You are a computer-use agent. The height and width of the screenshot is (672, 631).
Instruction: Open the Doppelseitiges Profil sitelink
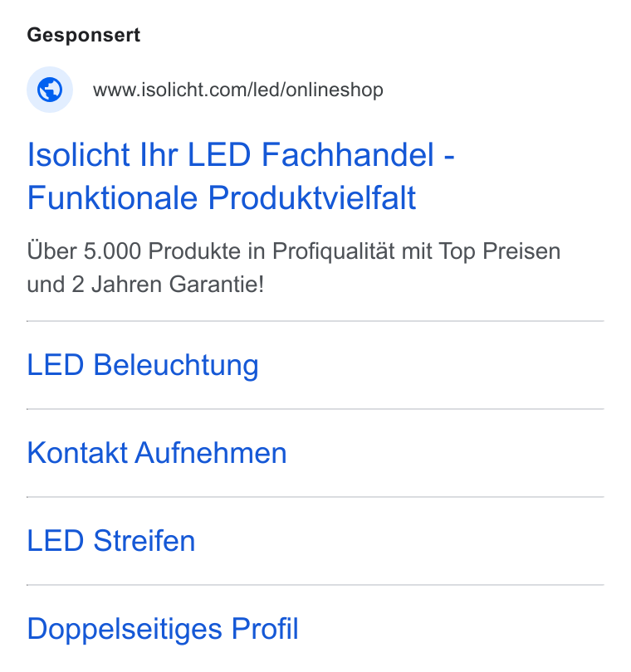point(163,629)
